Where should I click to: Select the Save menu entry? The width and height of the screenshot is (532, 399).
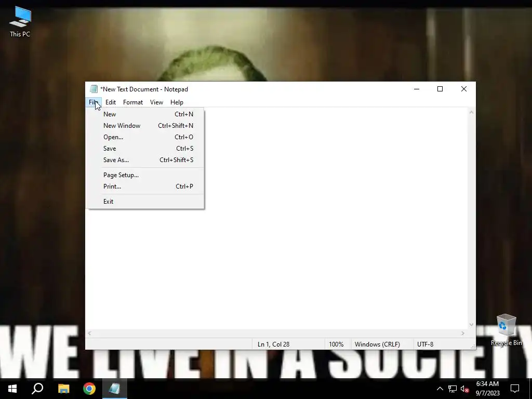146,149
